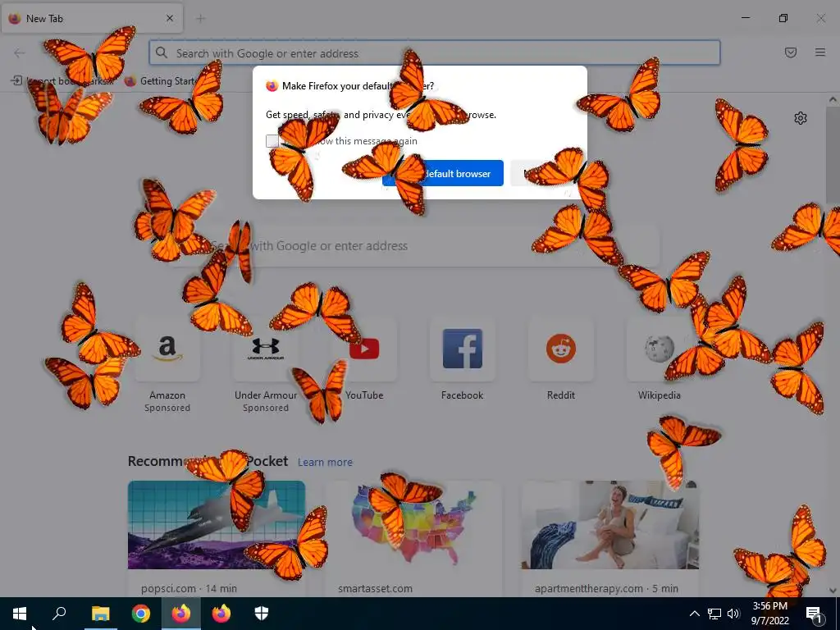Open the network status tray icon
Screen dimensions: 840x630
click(x=714, y=614)
